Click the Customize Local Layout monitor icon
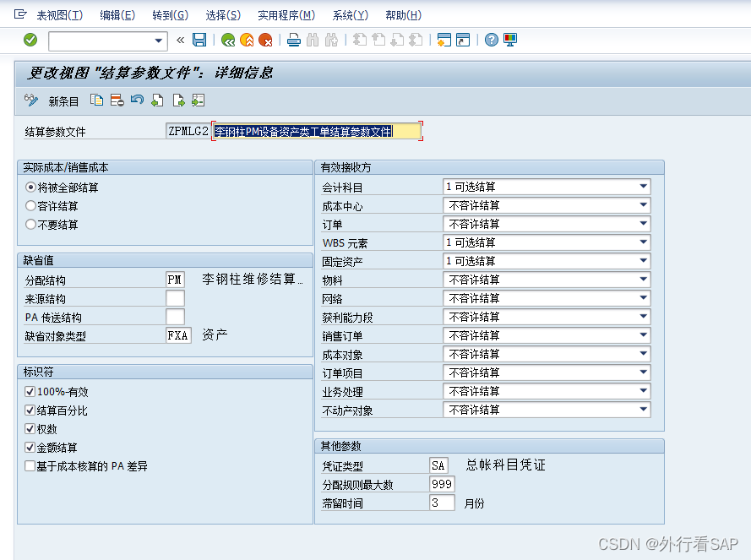 point(510,40)
